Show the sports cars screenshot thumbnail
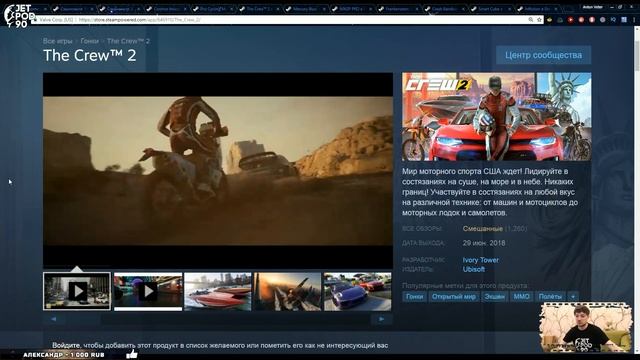 point(358,291)
